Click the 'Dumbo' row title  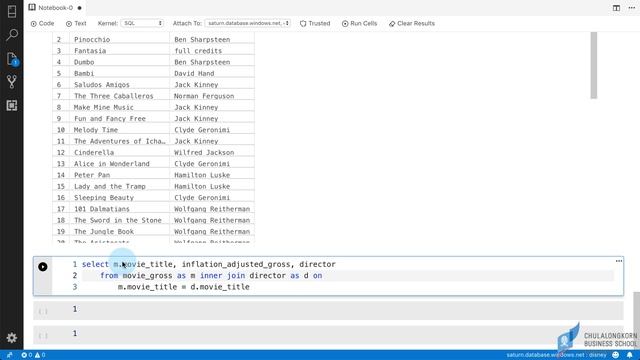click(x=84, y=62)
